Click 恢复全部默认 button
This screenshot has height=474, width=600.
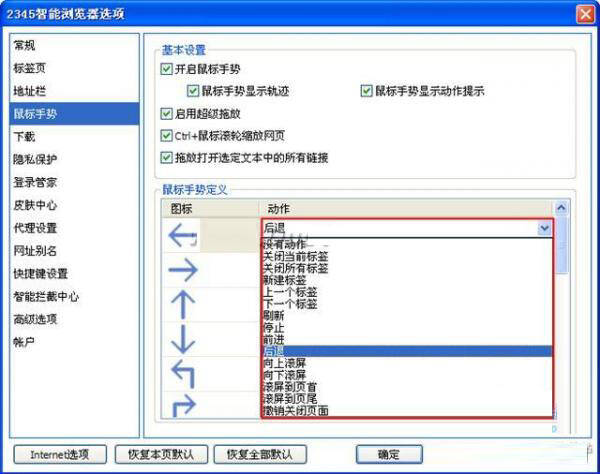pyautogui.click(x=260, y=454)
